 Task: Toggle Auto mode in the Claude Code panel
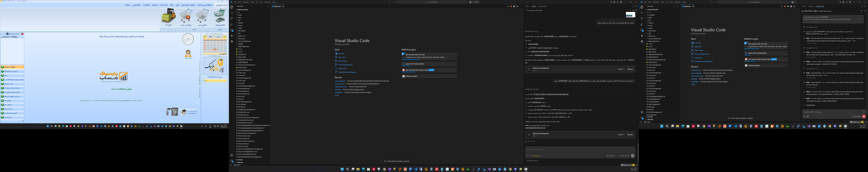click(857, 116)
